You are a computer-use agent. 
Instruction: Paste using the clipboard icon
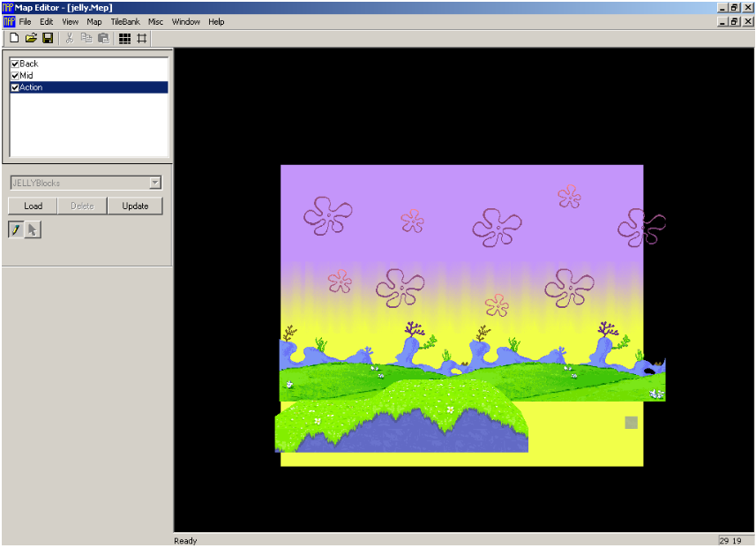tap(103, 38)
